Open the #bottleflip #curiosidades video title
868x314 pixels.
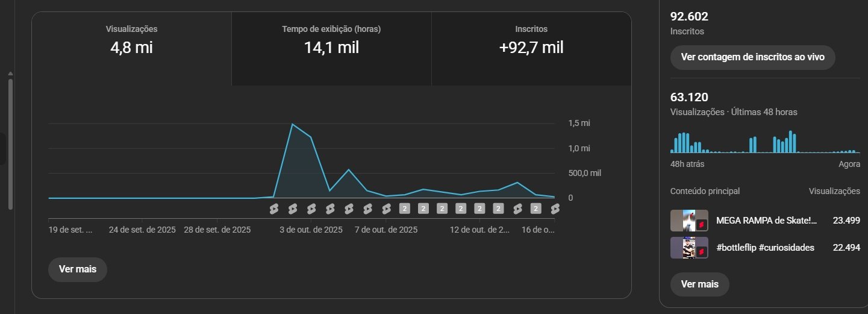point(765,248)
